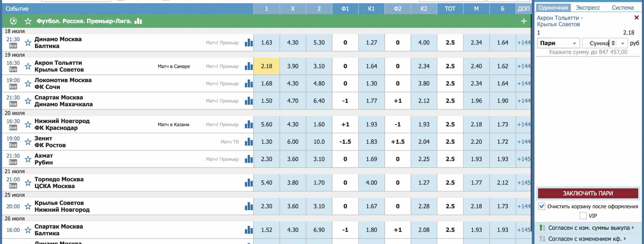Select the 1.30 home-win odds for Зенит
Image resolution: width=644 pixels, height=244 pixels.
pos(266,142)
